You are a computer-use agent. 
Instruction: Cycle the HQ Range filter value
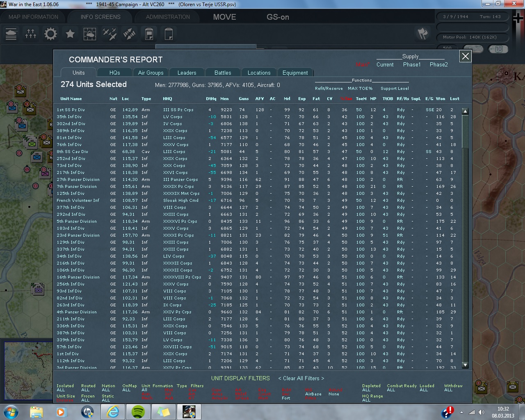pos(366,400)
